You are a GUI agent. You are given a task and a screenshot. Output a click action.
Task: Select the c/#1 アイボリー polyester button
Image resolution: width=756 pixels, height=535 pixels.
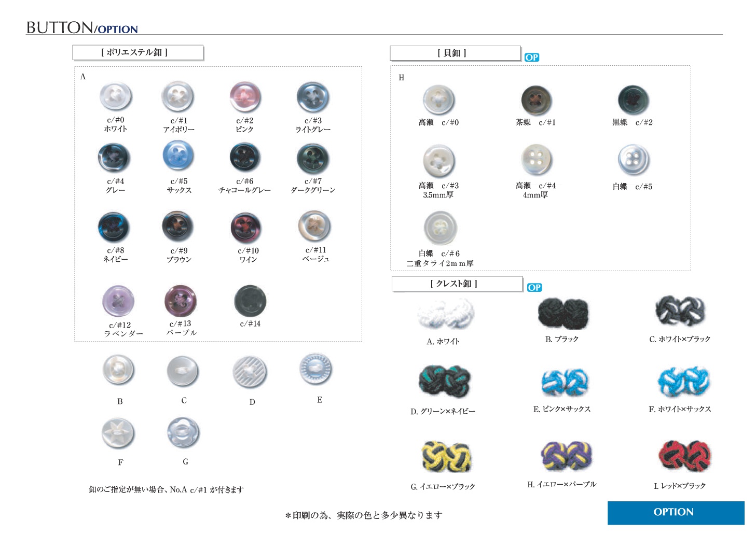[178, 97]
